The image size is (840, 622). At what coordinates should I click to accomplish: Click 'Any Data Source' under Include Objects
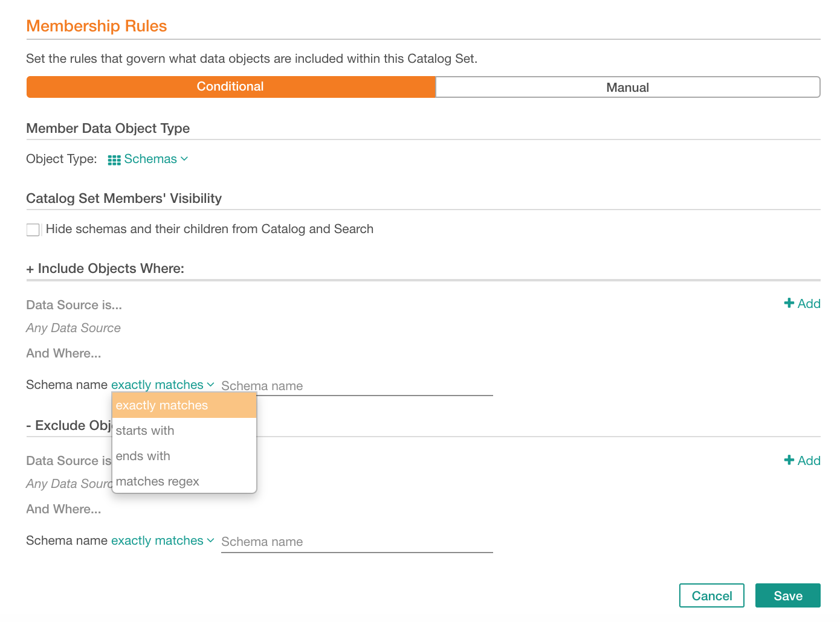point(73,328)
